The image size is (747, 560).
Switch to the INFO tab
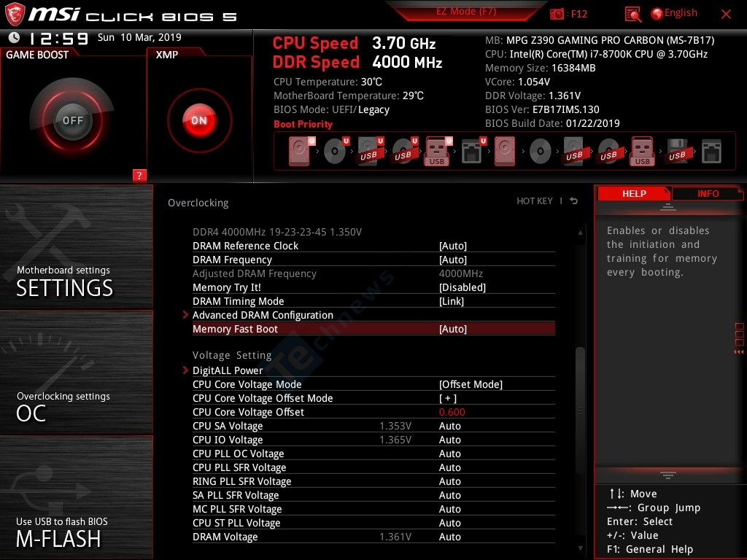(707, 194)
